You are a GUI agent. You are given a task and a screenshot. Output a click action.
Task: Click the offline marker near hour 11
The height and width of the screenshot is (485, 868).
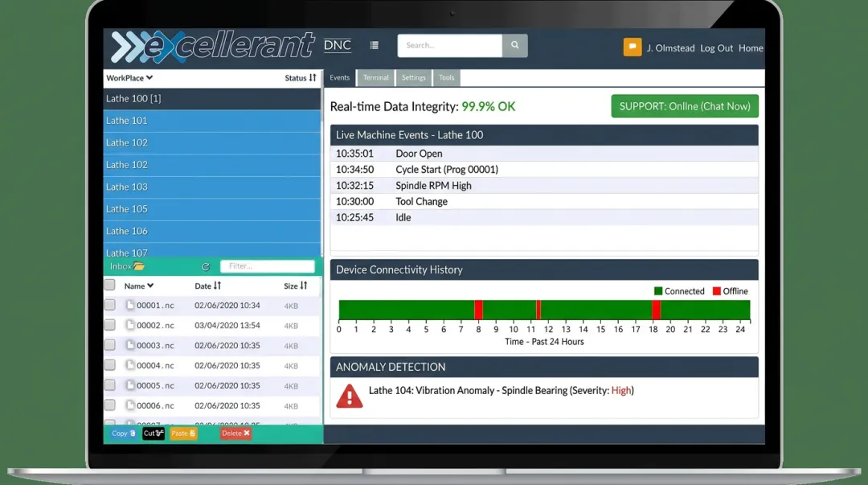(x=538, y=310)
